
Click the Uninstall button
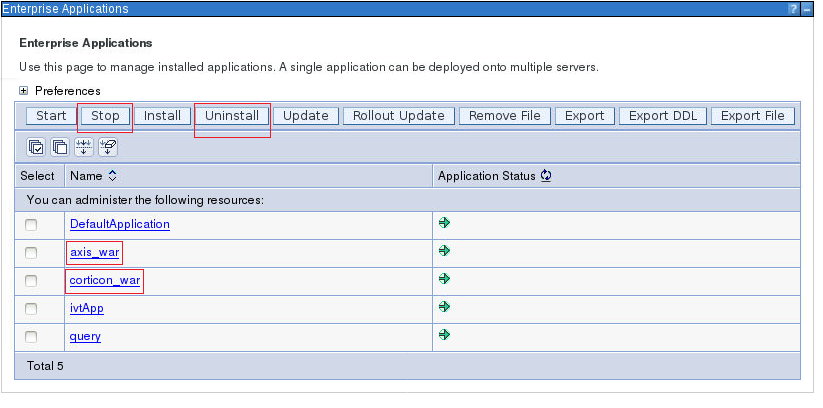point(232,116)
